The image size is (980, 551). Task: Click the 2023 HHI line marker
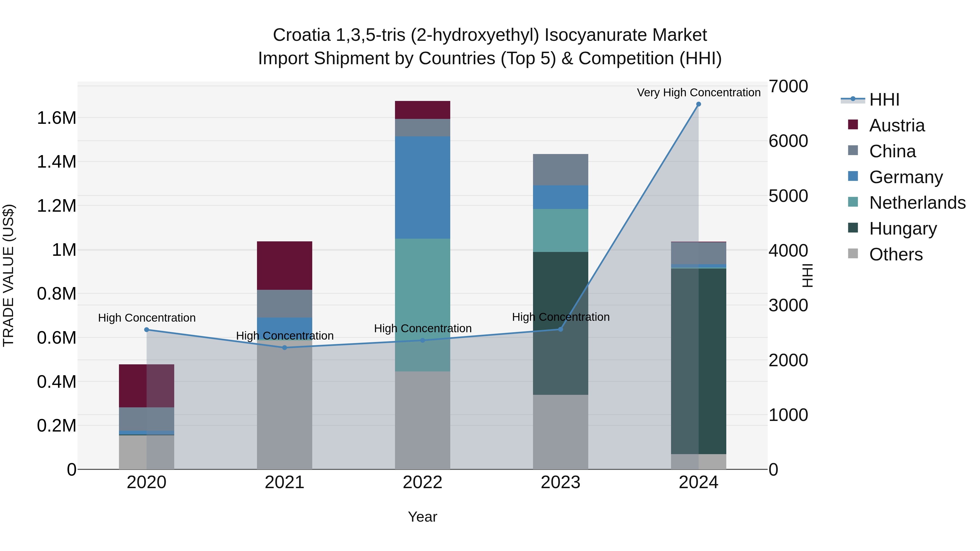[x=561, y=329]
